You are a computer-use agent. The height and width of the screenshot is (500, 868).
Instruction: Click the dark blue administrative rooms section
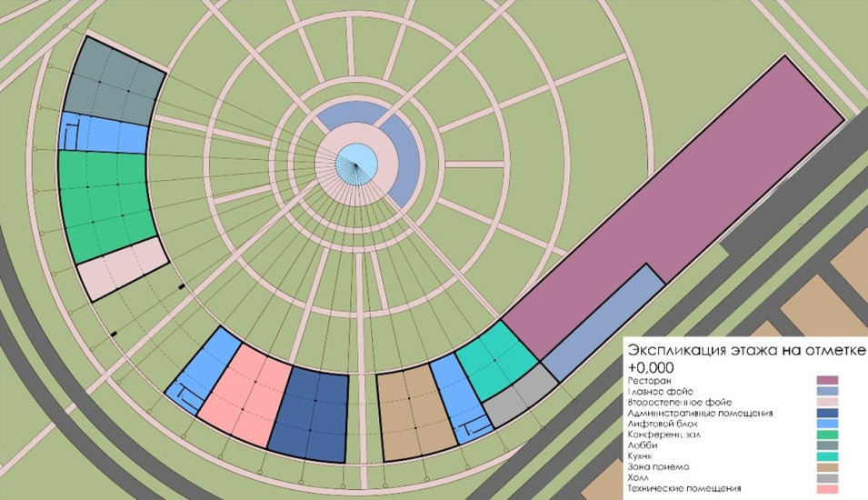click(314, 415)
